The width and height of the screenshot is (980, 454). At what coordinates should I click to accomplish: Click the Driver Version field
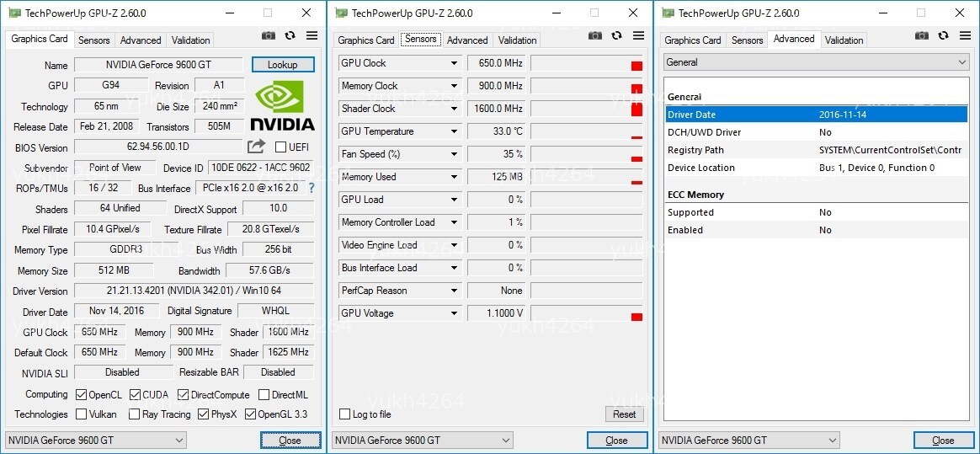click(x=194, y=291)
